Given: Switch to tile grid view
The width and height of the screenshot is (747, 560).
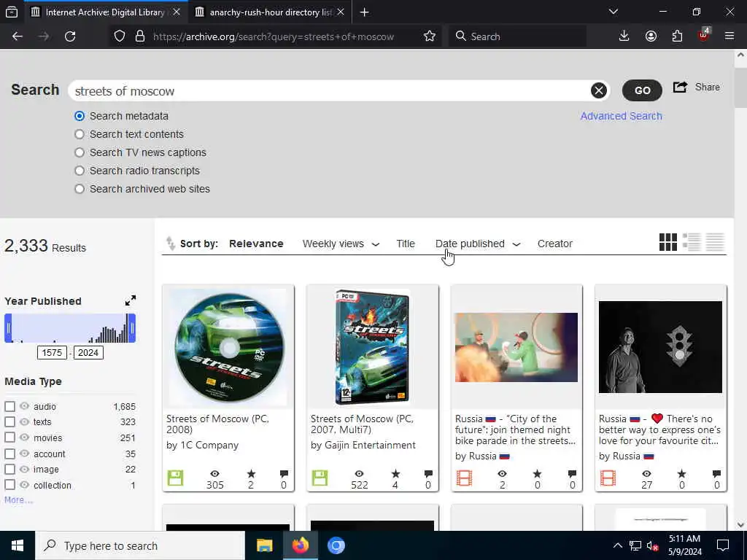Looking at the screenshot, I should pyautogui.click(x=667, y=242).
